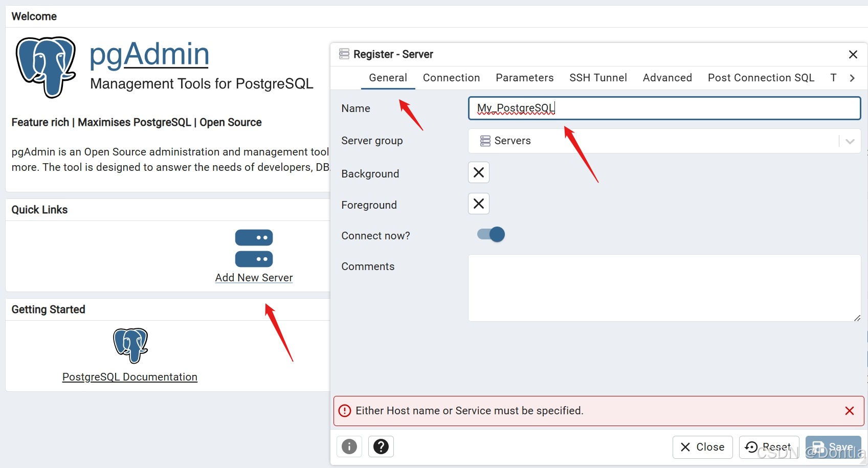Click the pgAdmin elephant logo
Image resolution: width=868 pixels, height=468 pixels.
pyautogui.click(x=46, y=67)
